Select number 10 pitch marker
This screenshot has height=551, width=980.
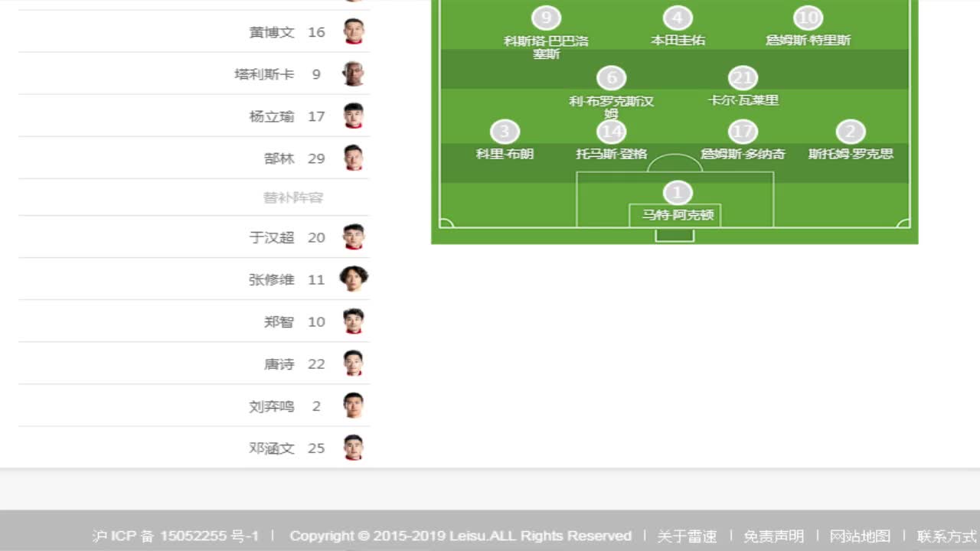click(x=808, y=18)
